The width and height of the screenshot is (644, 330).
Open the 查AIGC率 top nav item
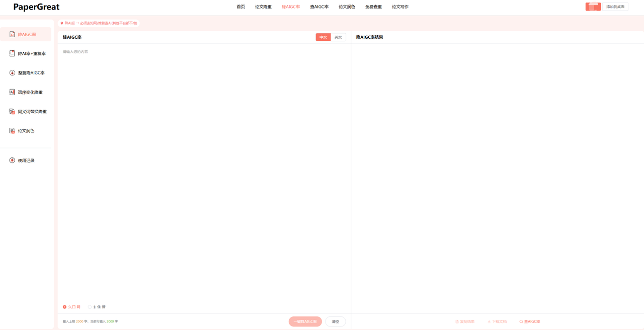[x=319, y=7]
